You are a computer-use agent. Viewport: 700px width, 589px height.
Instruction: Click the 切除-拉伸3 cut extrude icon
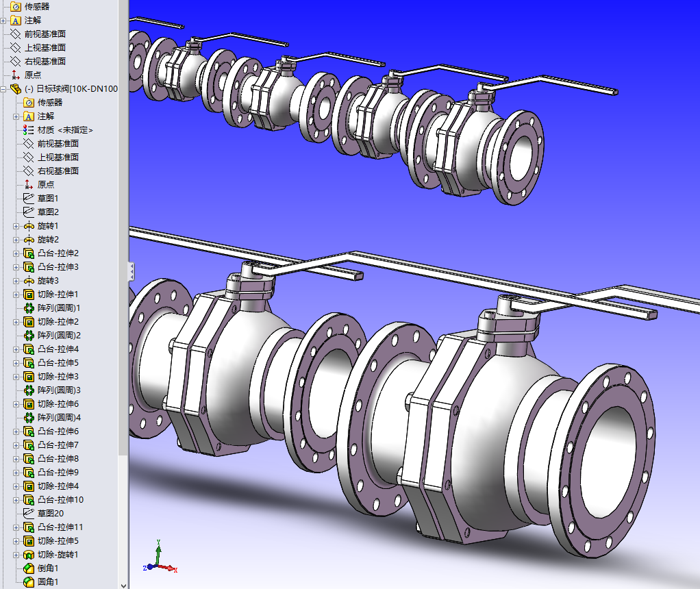pyautogui.click(x=29, y=377)
